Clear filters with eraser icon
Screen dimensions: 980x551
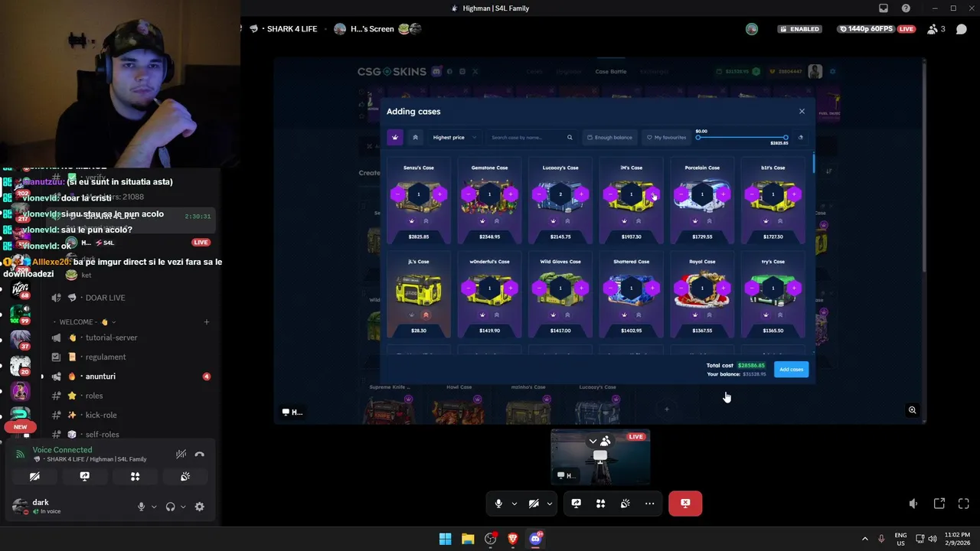pos(801,138)
